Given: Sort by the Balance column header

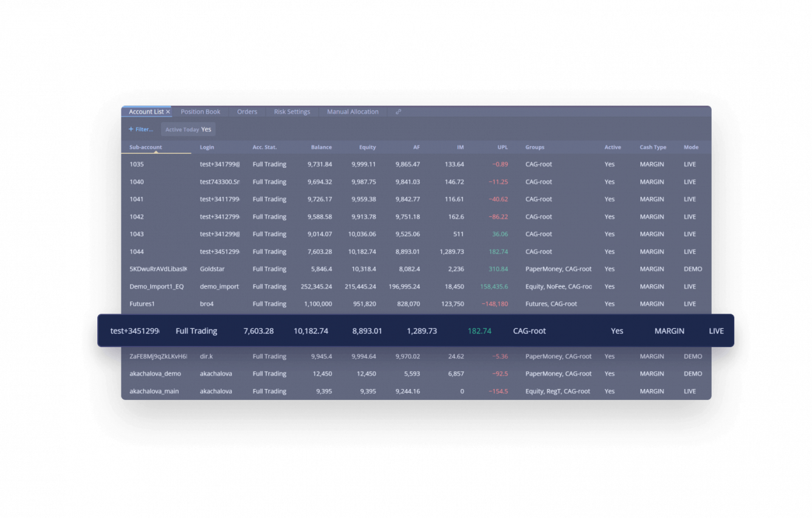Looking at the screenshot, I should click(x=322, y=147).
